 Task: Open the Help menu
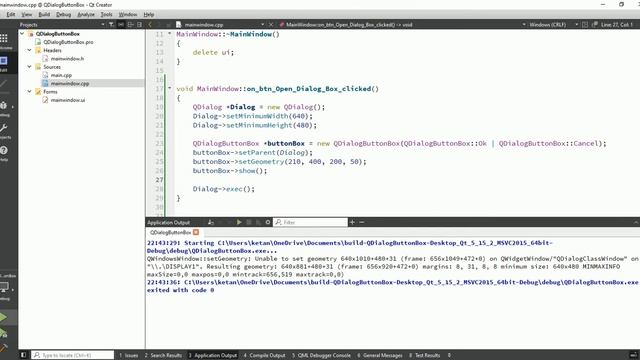pyautogui.click(x=149, y=14)
